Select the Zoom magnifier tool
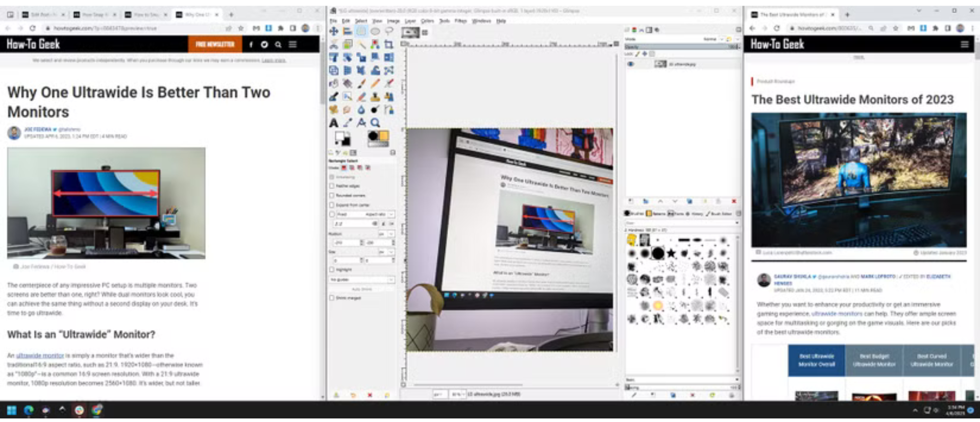This screenshot has height=422, width=980. tap(375, 123)
